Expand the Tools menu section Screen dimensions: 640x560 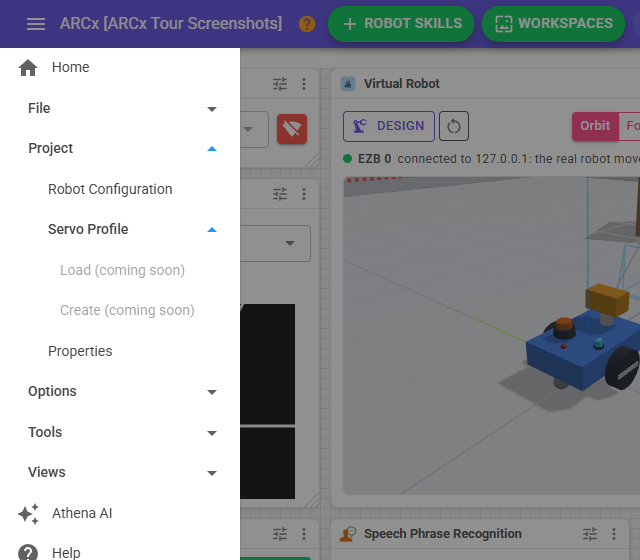tap(120, 432)
